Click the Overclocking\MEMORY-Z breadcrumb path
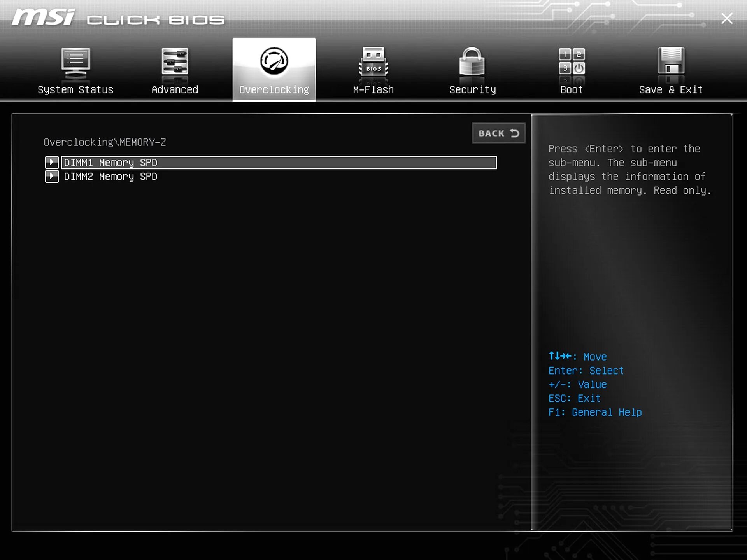 click(105, 142)
